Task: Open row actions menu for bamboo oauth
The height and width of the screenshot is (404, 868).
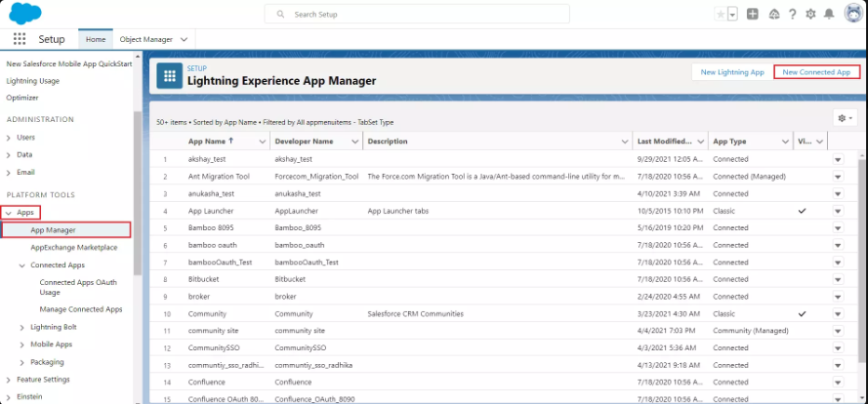Action: 838,245
